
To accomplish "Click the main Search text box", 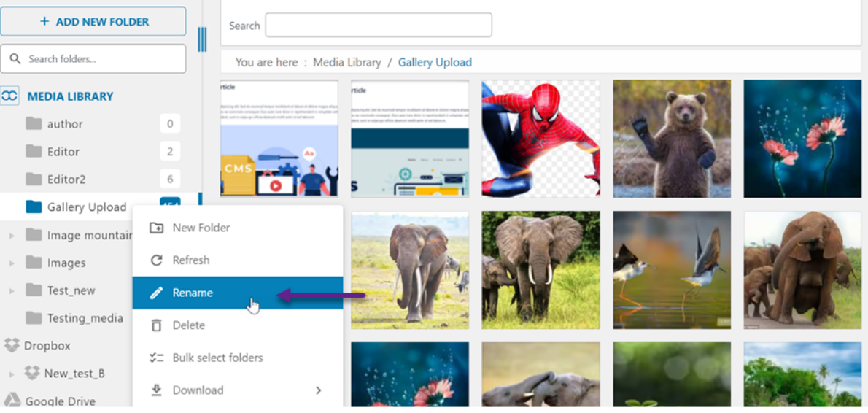I will click(x=379, y=25).
